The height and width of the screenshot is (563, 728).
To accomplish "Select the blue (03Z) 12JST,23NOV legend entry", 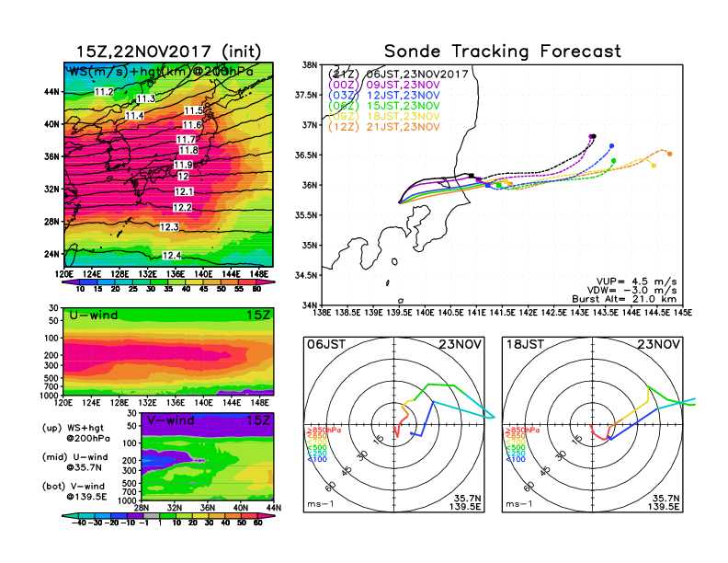I will point(384,96).
